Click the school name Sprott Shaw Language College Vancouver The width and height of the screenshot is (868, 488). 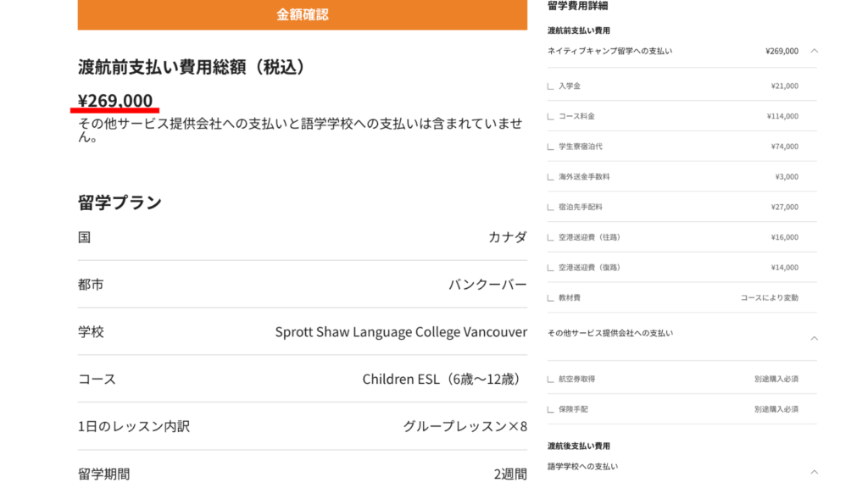[398, 331]
